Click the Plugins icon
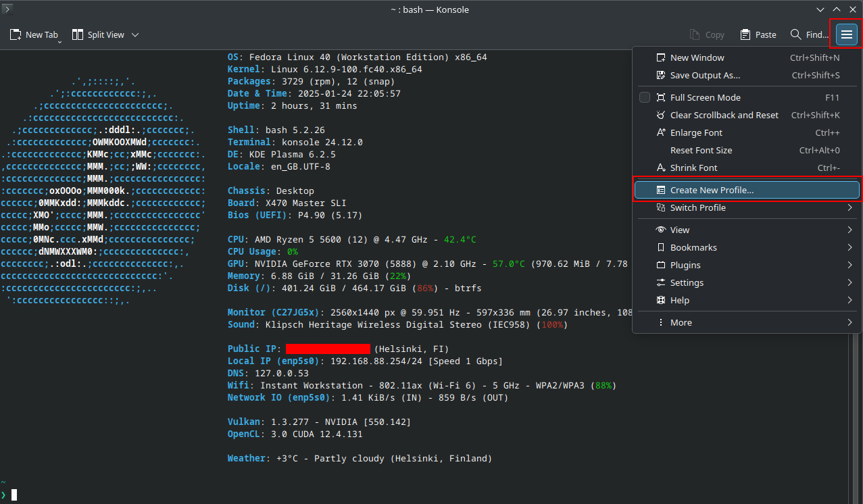Screen dimensions: 863x504 pos(661,265)
